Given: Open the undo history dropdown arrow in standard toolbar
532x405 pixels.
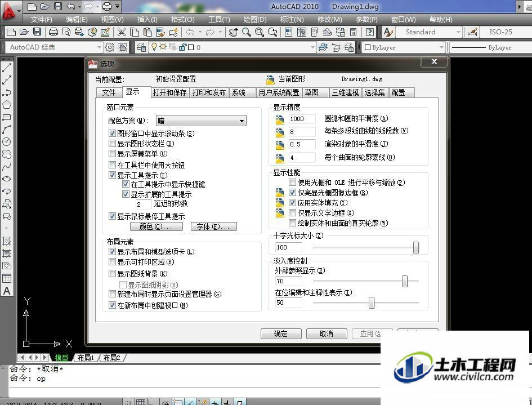Looking at the screenshot, I should (200, 32).
